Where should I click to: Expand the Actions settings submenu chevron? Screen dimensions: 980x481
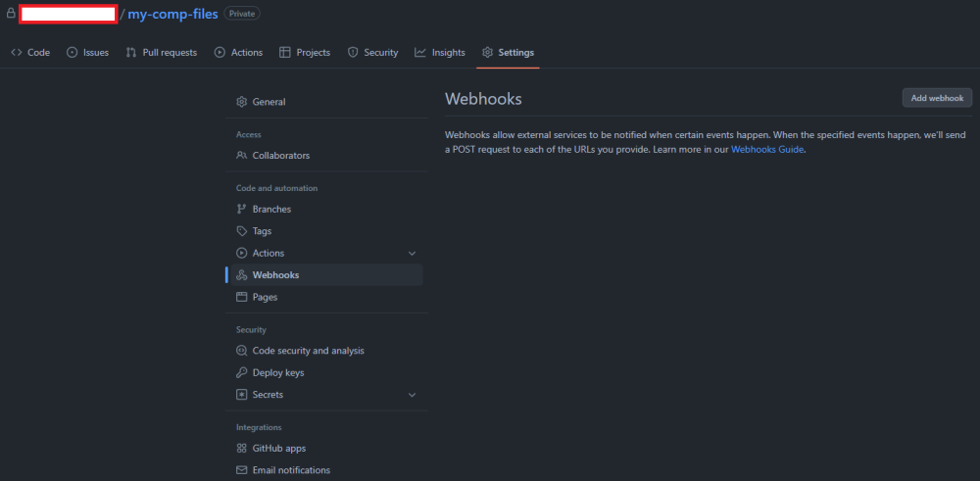click(412, 254)
